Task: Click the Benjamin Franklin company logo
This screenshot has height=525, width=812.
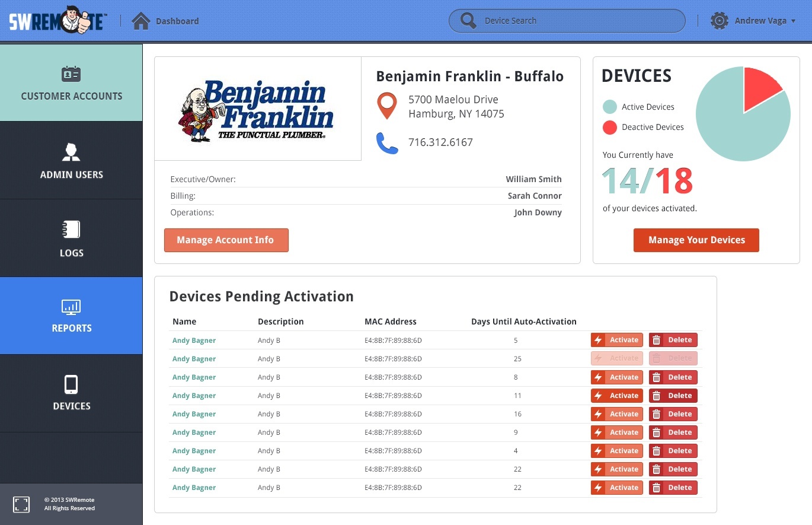Action: (x=256, y=110)
